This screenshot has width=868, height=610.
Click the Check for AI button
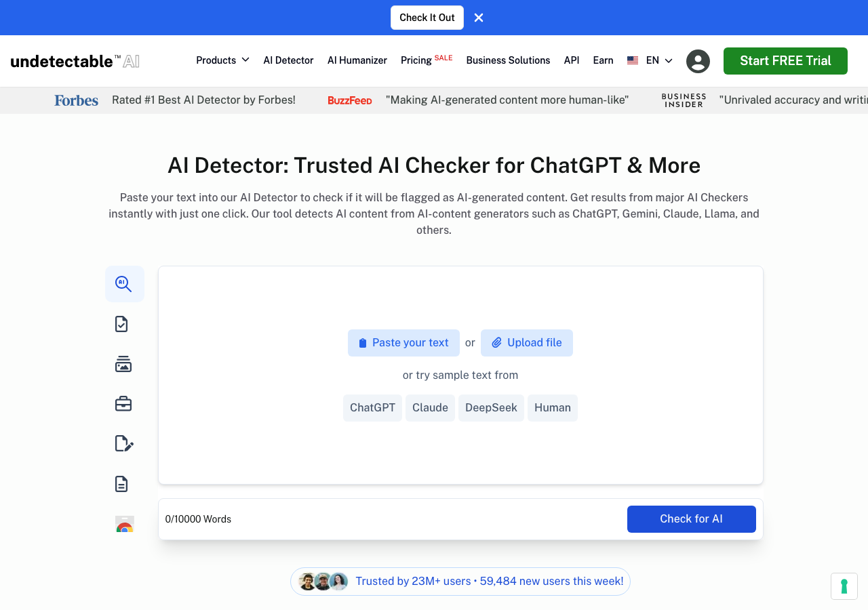coord(692,519)
